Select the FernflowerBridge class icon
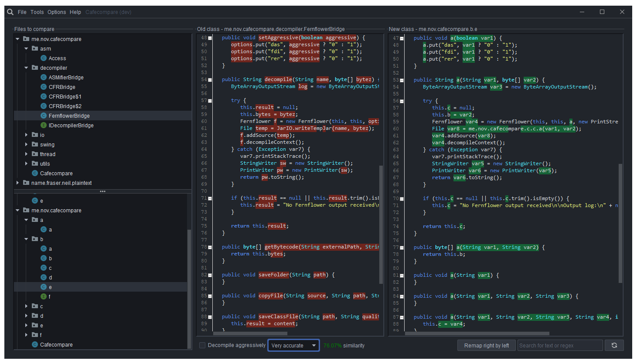 43,116
